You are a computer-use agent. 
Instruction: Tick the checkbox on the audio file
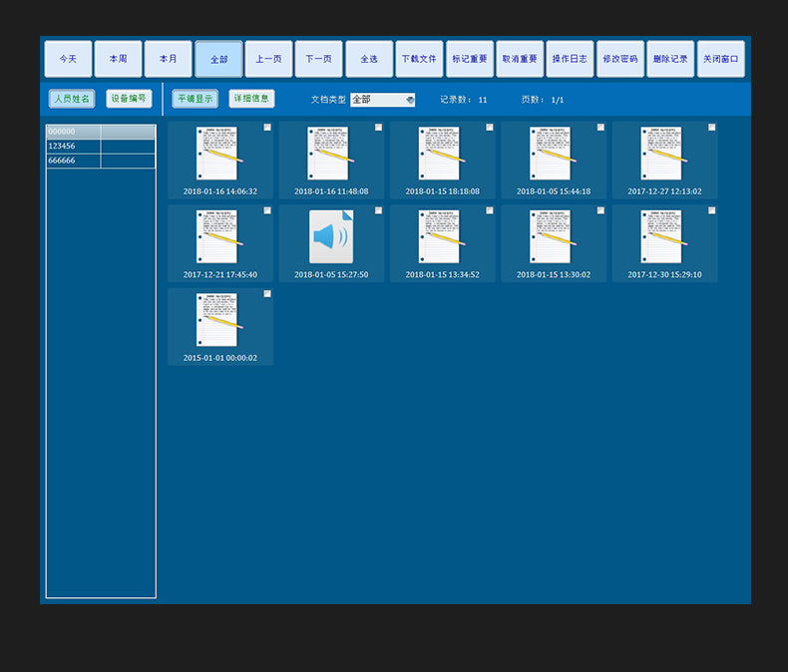click(x=378, y=210)
